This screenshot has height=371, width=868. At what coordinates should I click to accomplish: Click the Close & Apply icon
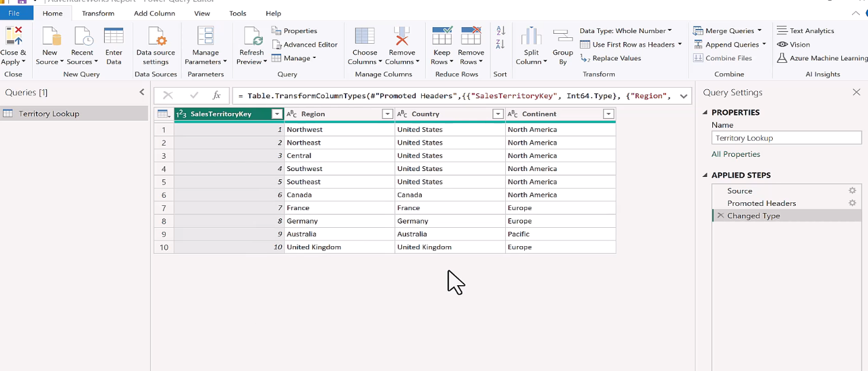pos(12,37)
